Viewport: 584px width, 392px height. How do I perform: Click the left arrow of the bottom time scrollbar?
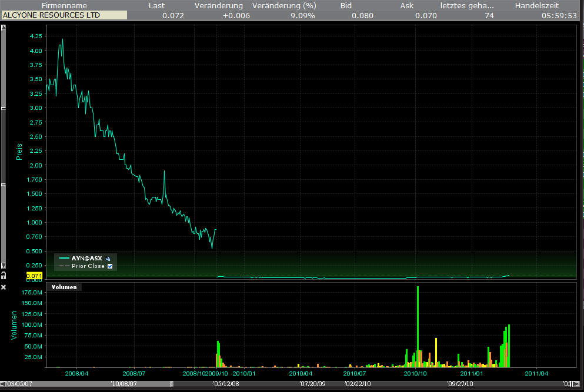pyautogui.click(x=3, y=384)
